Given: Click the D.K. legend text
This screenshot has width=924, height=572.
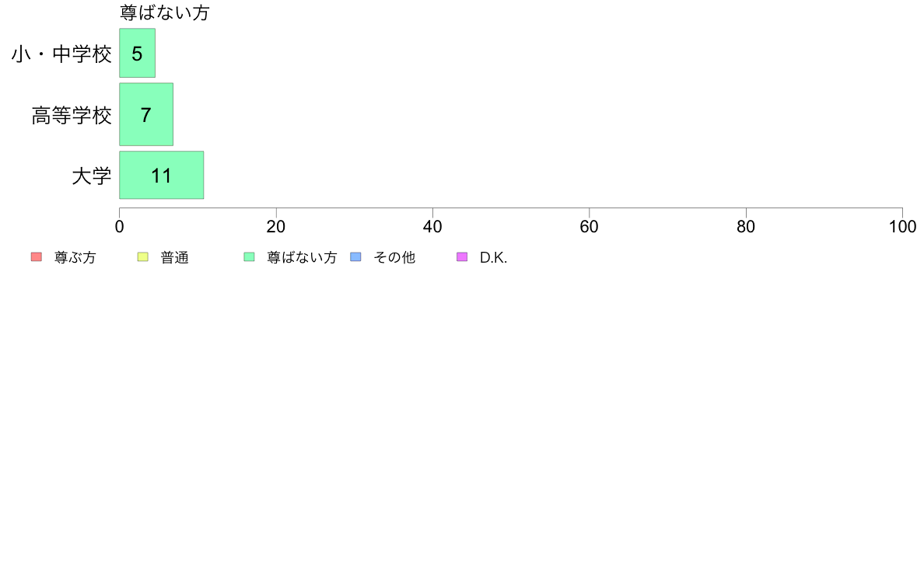Looking at the screenshot, I should point(493,257).
